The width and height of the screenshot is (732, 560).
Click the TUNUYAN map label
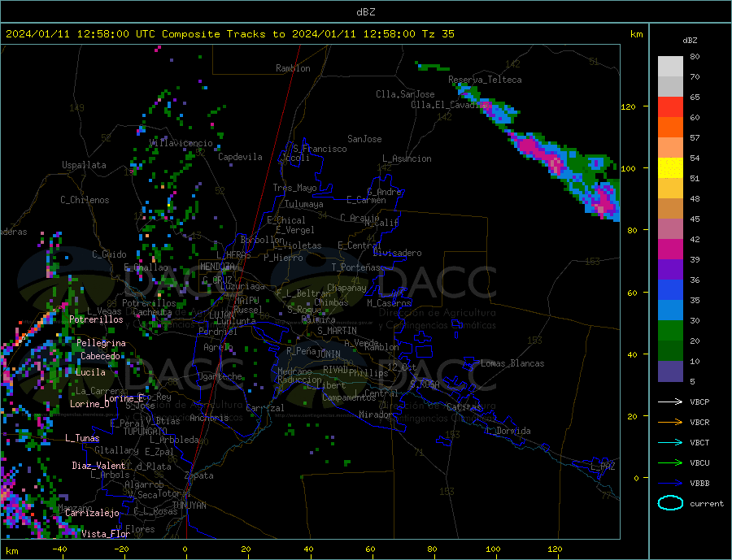pos(189,506)
